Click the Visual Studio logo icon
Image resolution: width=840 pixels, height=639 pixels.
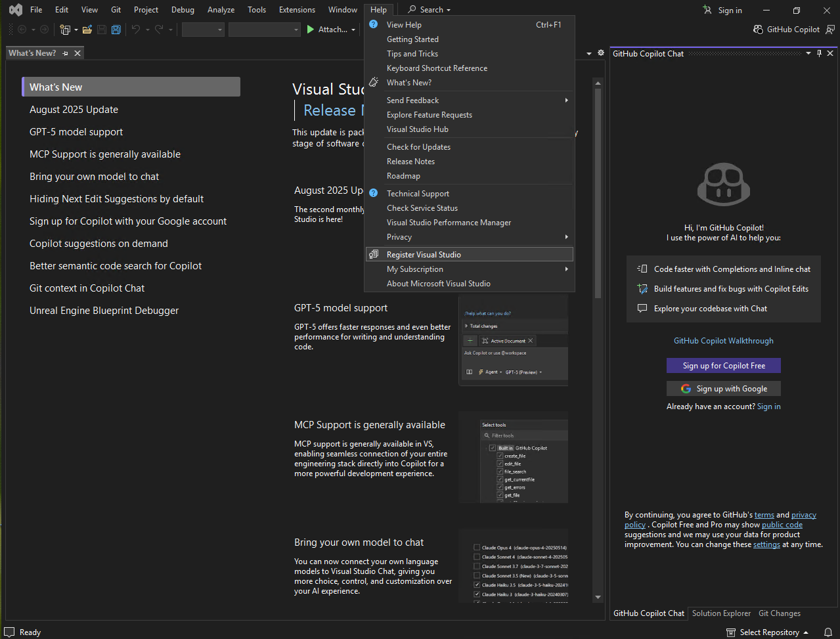(x=16, y=10)
